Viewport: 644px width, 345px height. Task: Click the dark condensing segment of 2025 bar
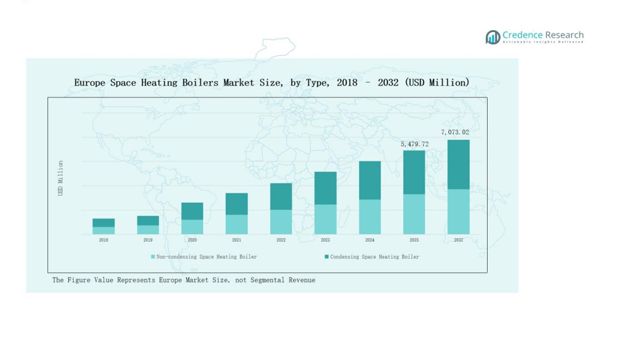click(x=414, y=172)
